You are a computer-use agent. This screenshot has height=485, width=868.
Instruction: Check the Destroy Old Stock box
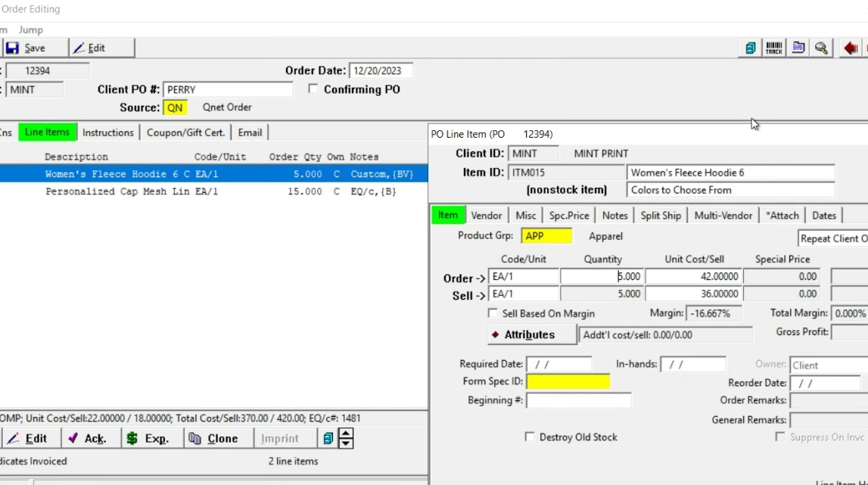pyautogui.click(x=530, y=437)
